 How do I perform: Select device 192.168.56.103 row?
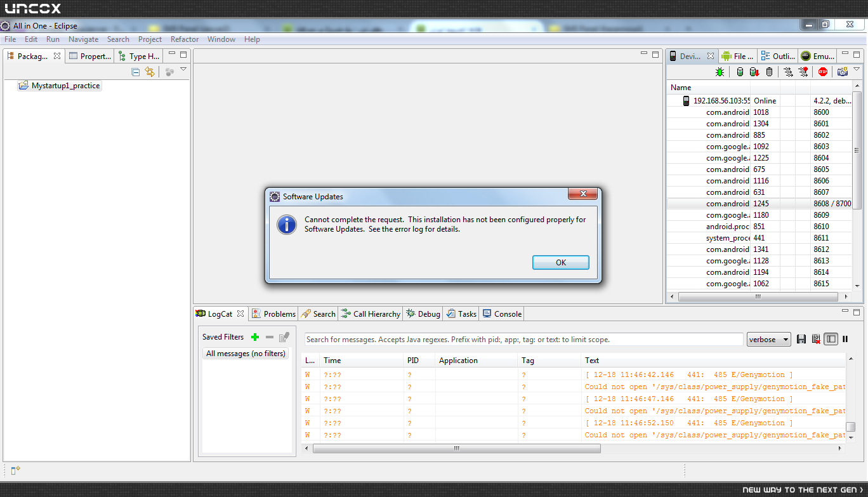pyautogui.click(x=759, y=101)
